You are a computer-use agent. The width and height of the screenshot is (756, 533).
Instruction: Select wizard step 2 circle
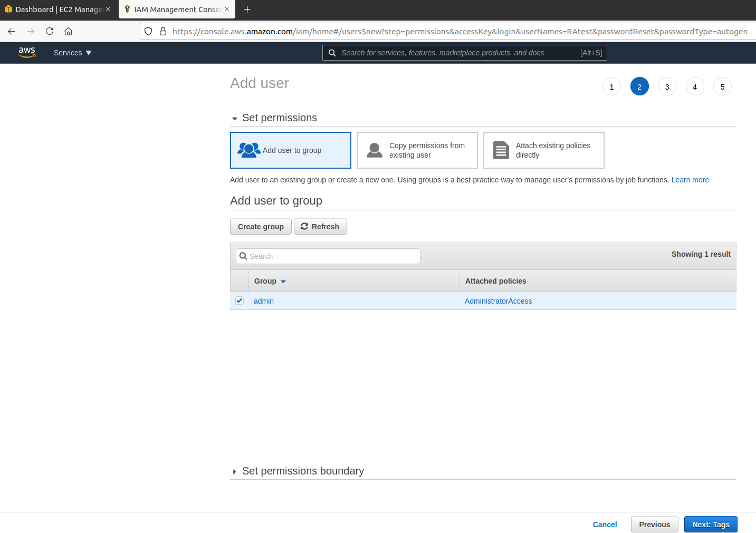pos(639,86)
